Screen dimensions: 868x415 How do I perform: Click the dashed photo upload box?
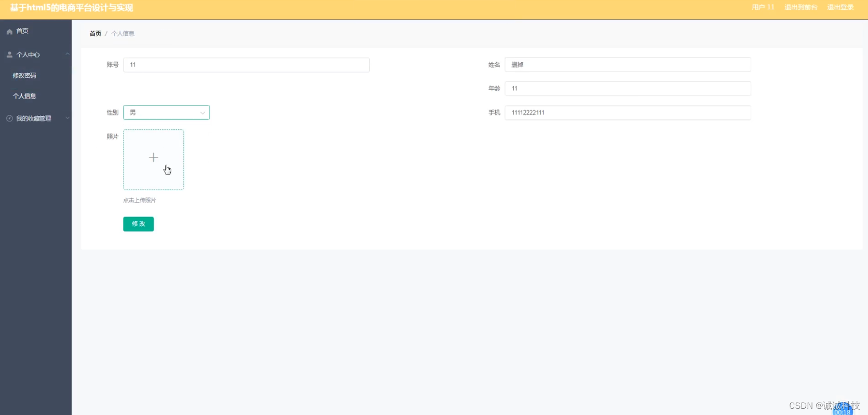coord(153,159)
